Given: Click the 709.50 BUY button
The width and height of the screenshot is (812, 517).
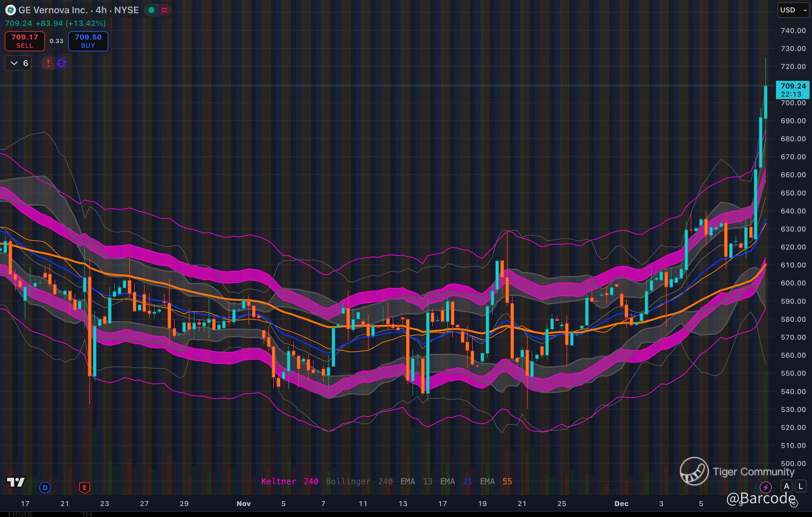Looking at the screenshot, I should [x=88, y=41].
